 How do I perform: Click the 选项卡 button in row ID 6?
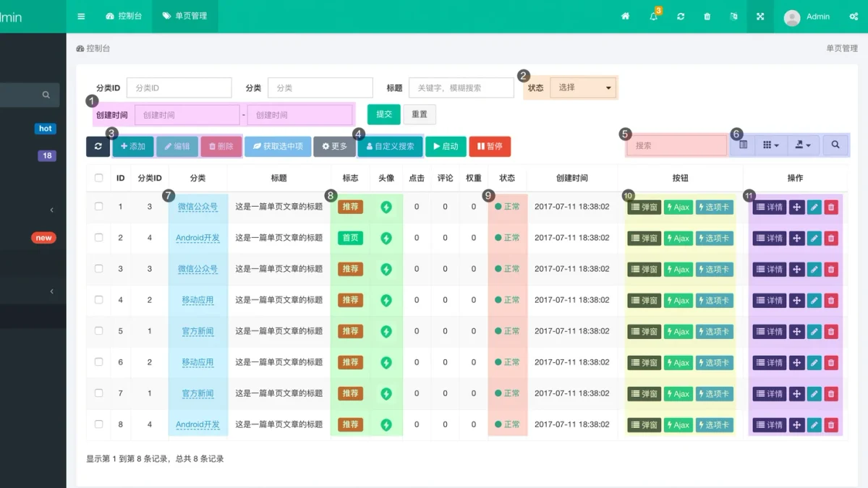pyautogui.click(x=715, y=363)
